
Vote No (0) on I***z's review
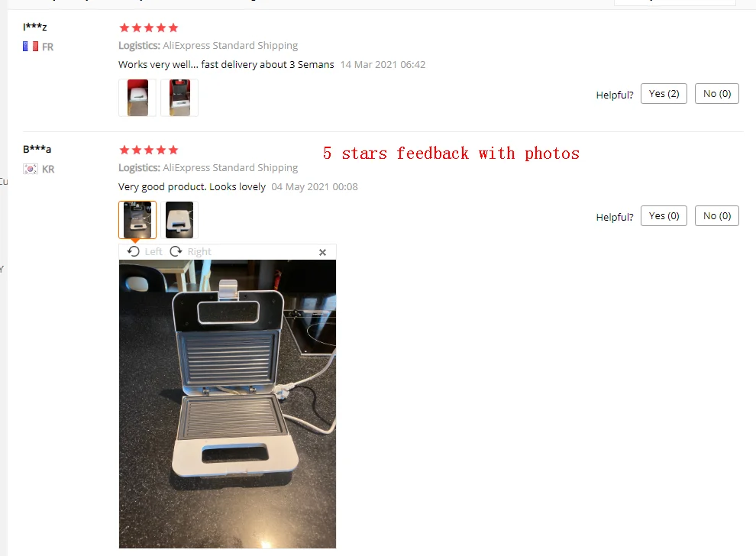[x=717, y=93]
